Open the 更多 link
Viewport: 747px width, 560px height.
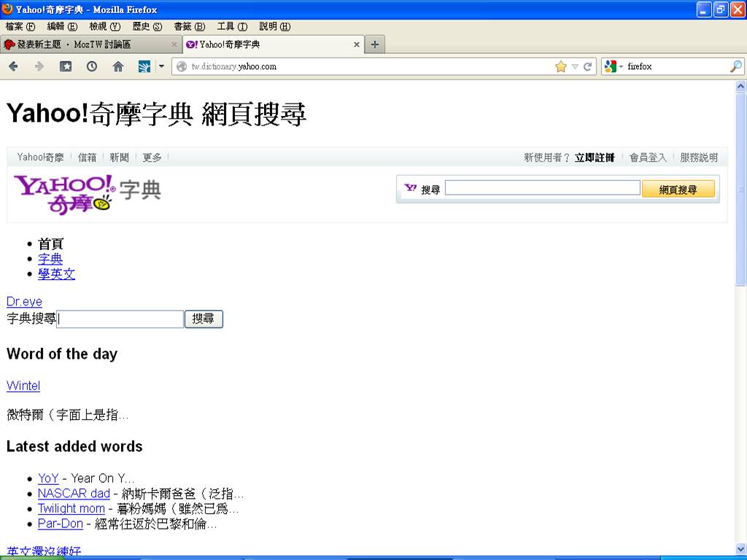coord(152,157)
